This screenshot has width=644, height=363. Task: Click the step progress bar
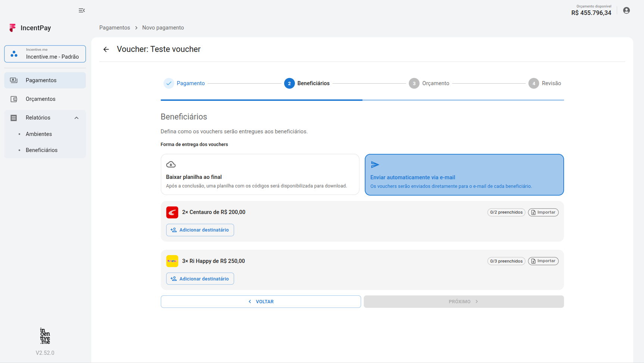pos(362,100)
